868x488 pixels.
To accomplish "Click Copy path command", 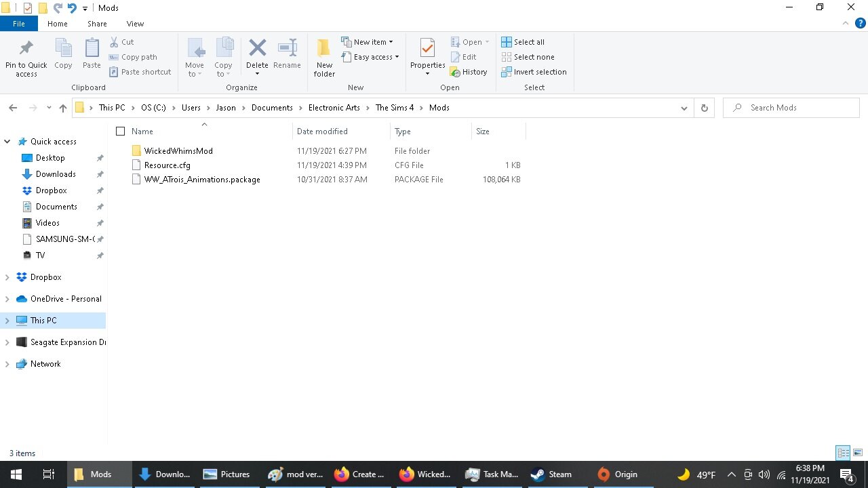I will [134, 57].
